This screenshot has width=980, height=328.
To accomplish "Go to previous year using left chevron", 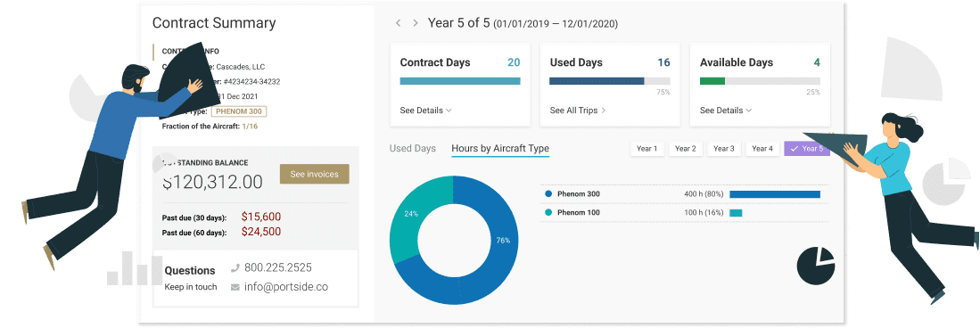I will [398, 23].
